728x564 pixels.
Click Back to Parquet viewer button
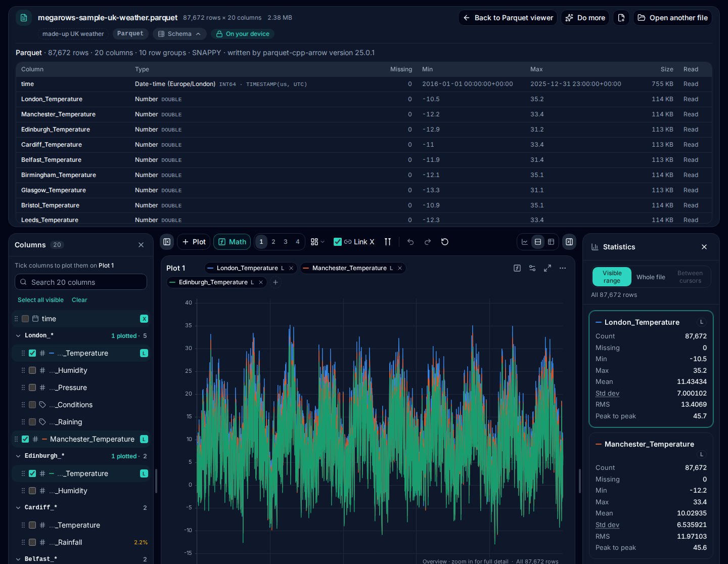[x=508, y=18]
